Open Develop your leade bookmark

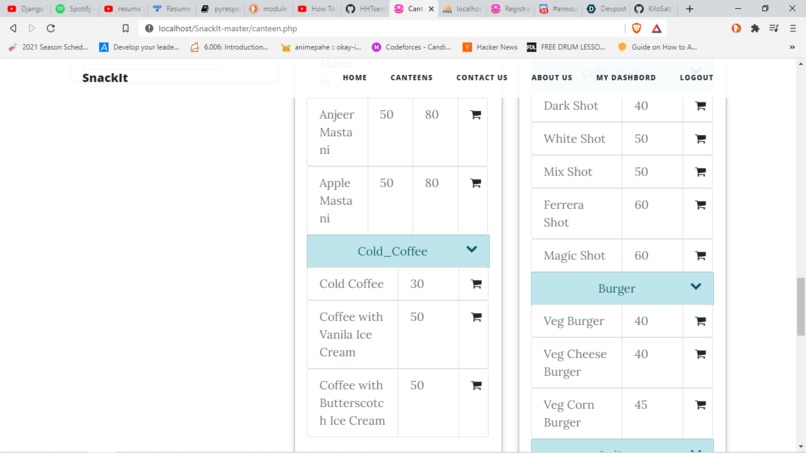[139, 47]
